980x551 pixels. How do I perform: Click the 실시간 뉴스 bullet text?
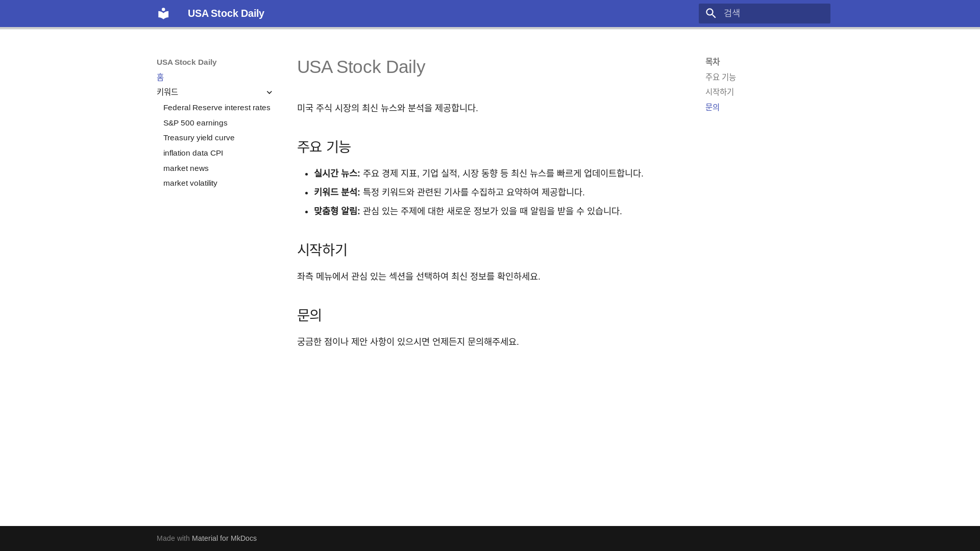click(x=478, y=173)
